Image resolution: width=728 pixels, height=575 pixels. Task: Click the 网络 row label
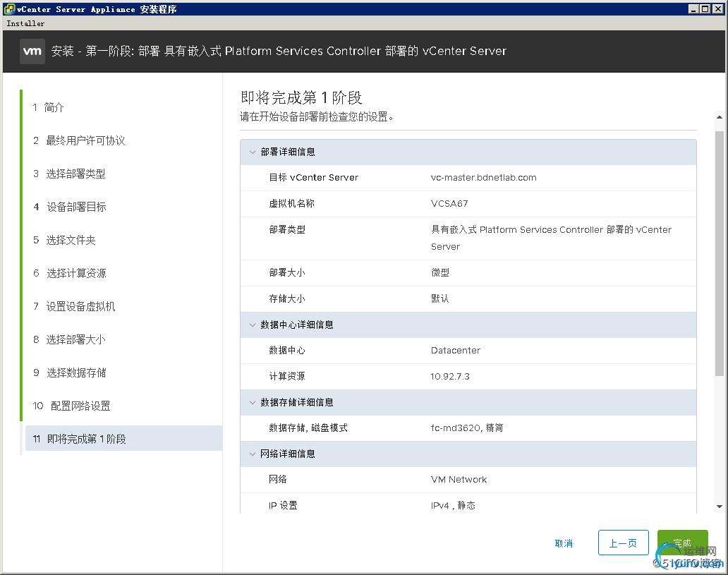pyautogui.click(x=278, y=479)
